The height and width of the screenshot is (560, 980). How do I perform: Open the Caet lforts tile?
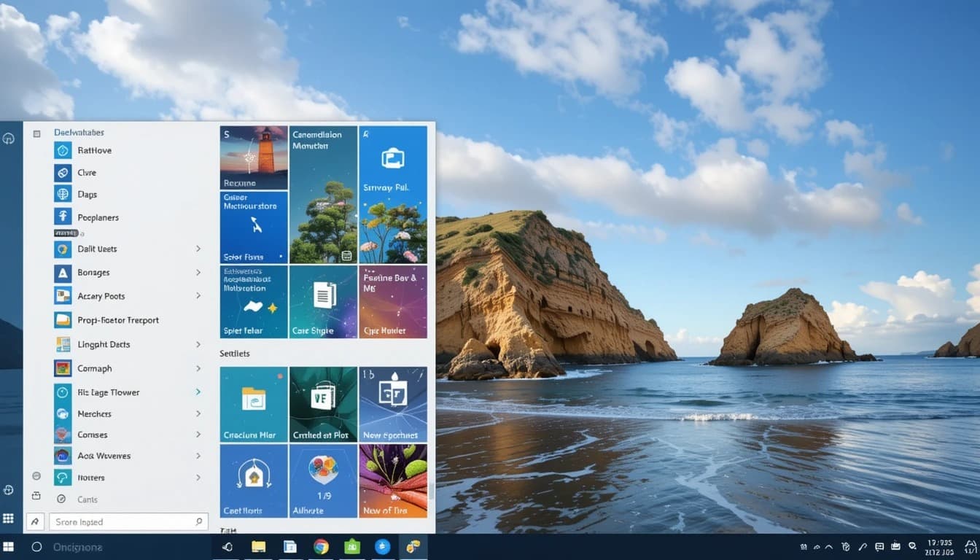pyautogui.click(x=254, y=481)
